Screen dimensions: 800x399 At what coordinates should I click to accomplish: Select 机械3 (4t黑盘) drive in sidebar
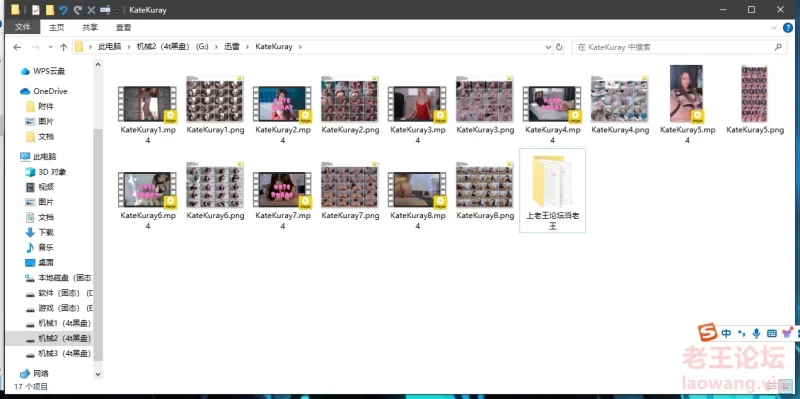(59, 354)
